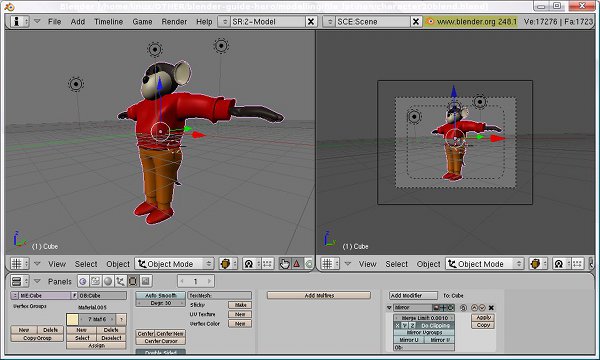
Task: Toggle Do Clipping in Mirror modifier
Action: pos(435,326)
